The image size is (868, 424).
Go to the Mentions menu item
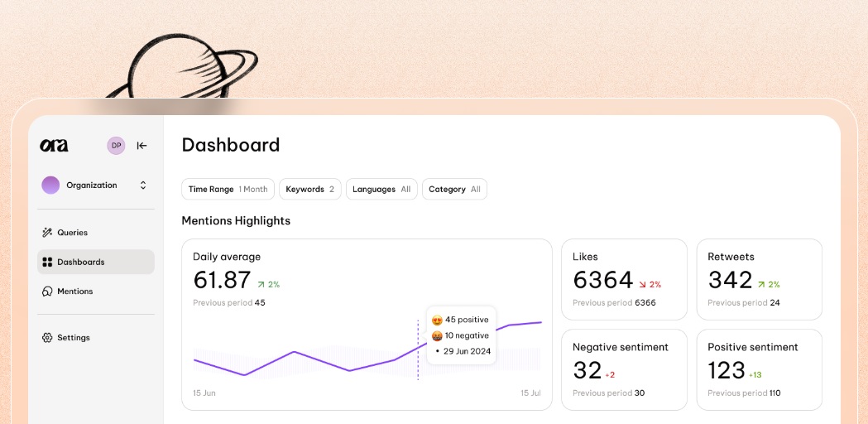96,291
